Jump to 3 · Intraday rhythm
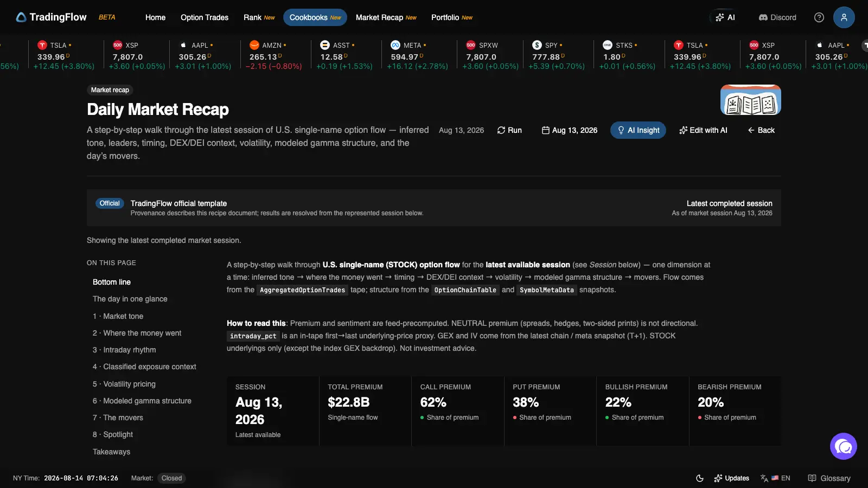Image resolution: width=868 pixels, height=488 pixels. click(x=124, y=350)
